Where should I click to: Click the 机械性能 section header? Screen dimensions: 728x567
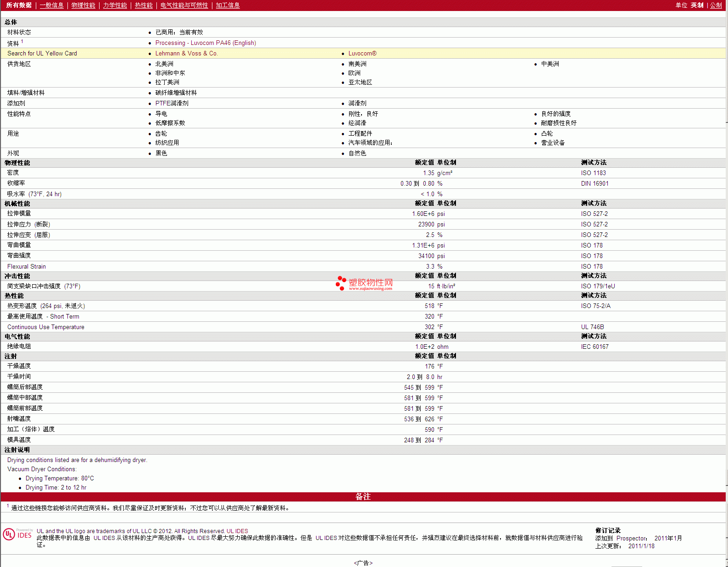pyautogui.click(x=17, y=204)
